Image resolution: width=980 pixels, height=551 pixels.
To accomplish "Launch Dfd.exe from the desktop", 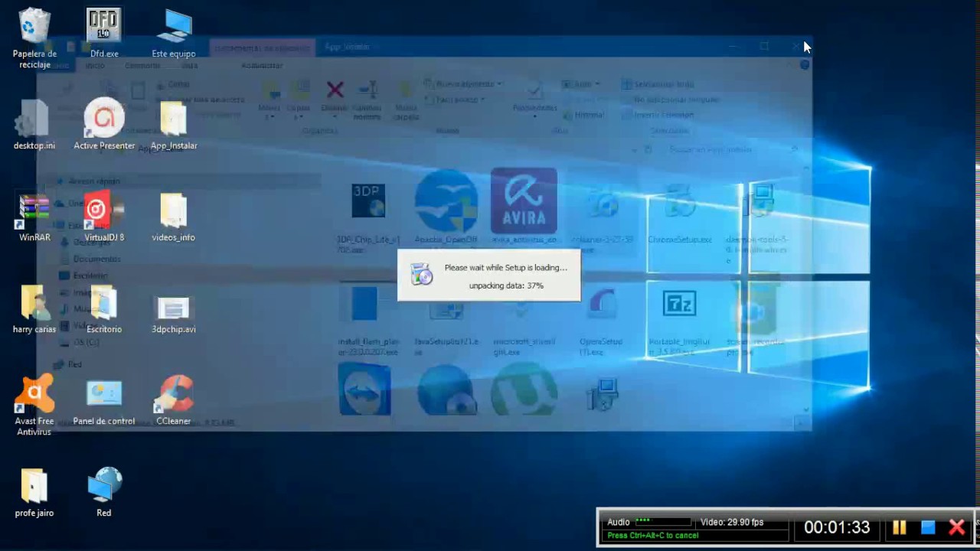I will [103, 34].
